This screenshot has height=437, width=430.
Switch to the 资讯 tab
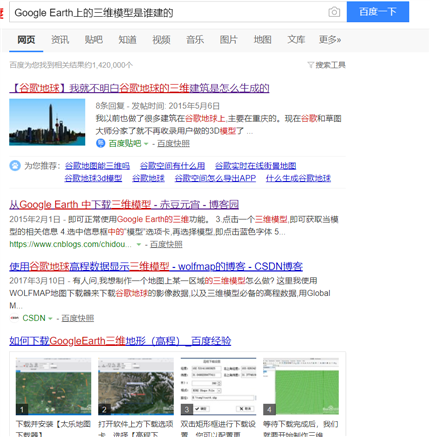60,40
